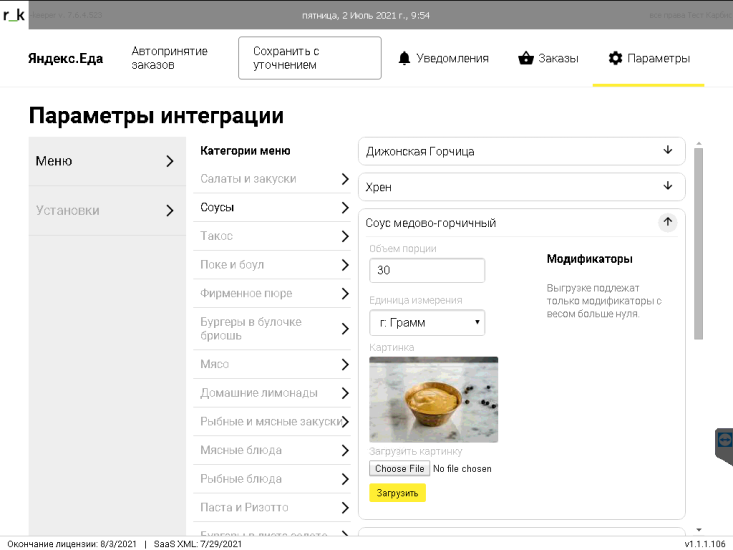Click the Яндекс.Еда title
Image resolution: width=733 pixels, height=550 pixels.
coord(65,58)
